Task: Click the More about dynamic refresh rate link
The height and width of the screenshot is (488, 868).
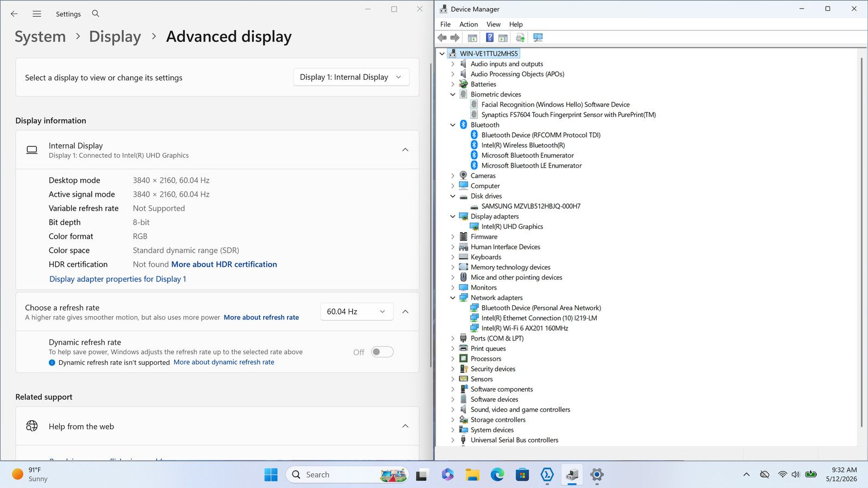Action: click(224, 362)
